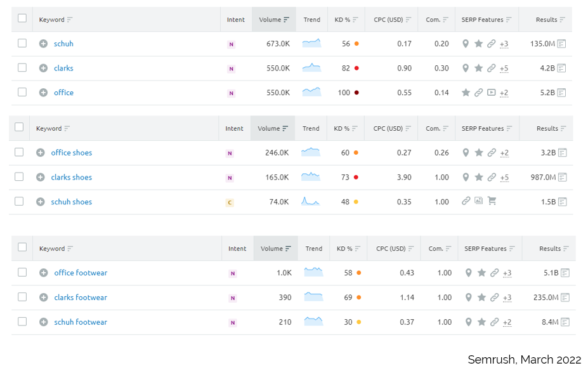Screen dimensions: 588x368
Task: Select the clarks shoes row checkbox
Action: 19,176
